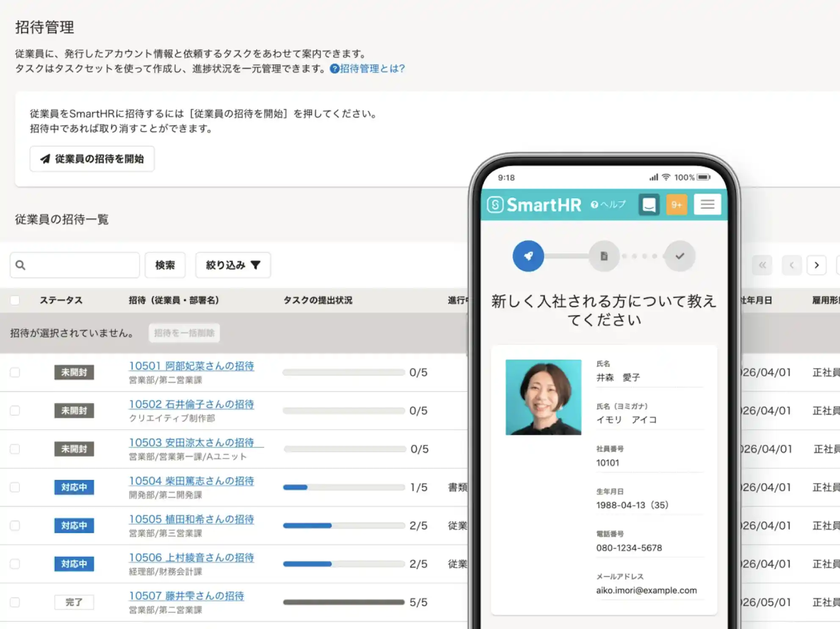Click the 未開封 status badge for 10502

coord(74,410)
